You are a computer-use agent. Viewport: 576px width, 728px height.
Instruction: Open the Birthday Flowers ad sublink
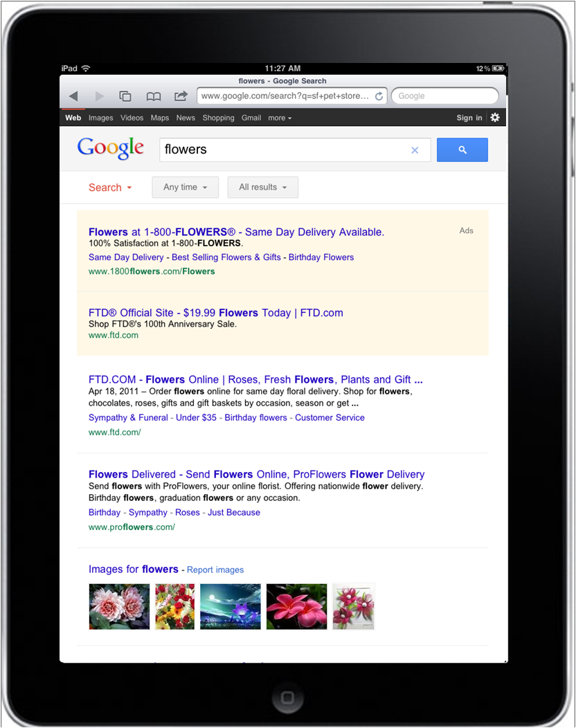tap(321, 257)
